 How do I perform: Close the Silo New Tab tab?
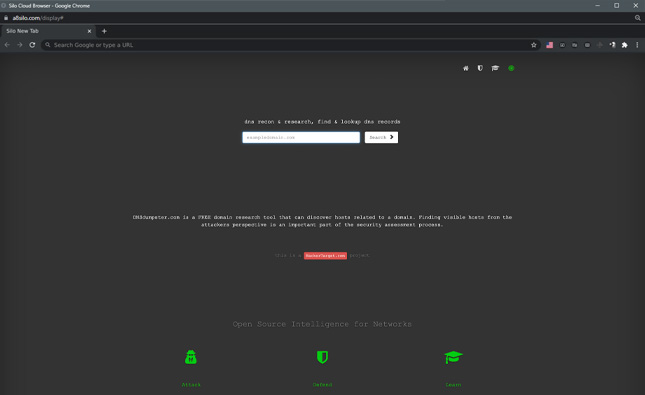click(x=89, y=31)
